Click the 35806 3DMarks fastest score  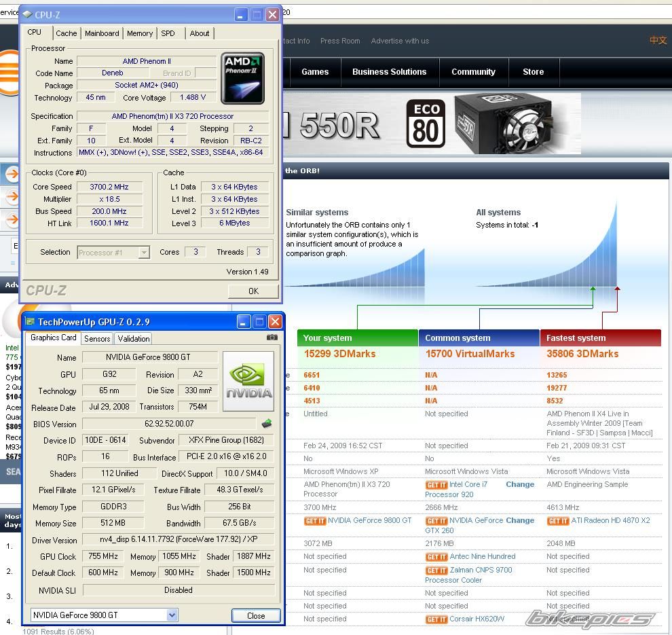582,354
